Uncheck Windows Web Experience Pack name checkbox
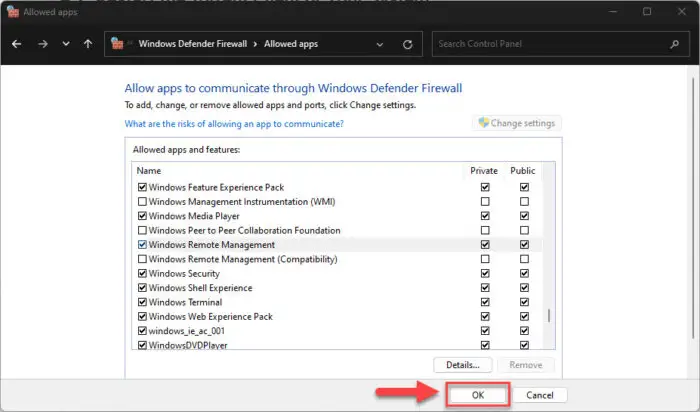This screenshot has width=700, height=412. pos(142,316)
